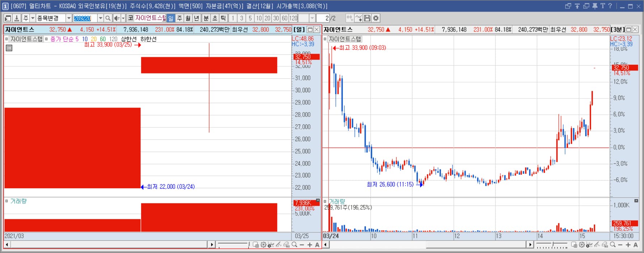The height and width of the screenshot is (253, 644).
Task: Click the data table grid icon on daily chart
Action: (9, 48)
